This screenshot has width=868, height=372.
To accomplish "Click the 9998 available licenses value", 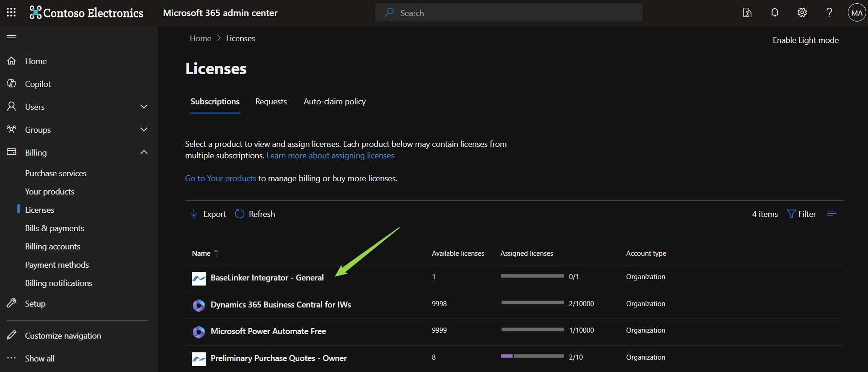I will tap(439, 304).
